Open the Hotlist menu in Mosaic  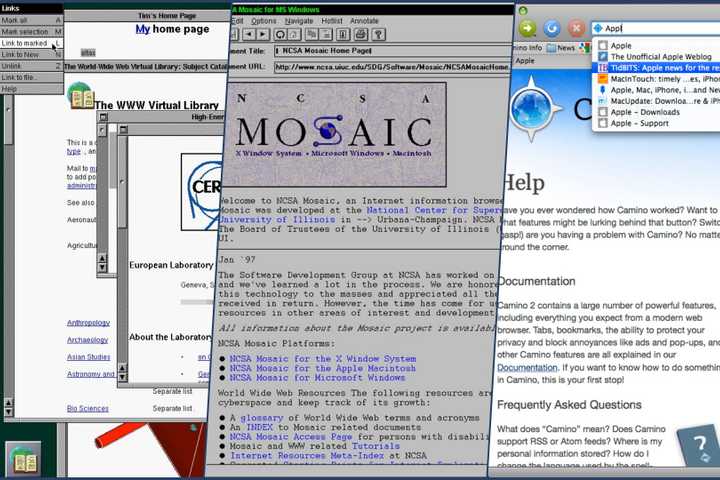pos(332,21)
